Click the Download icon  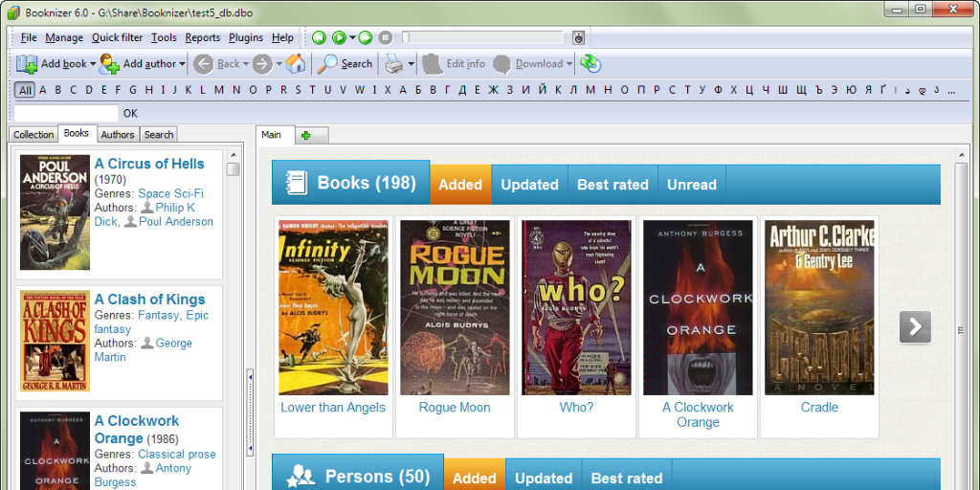(501, 64)
